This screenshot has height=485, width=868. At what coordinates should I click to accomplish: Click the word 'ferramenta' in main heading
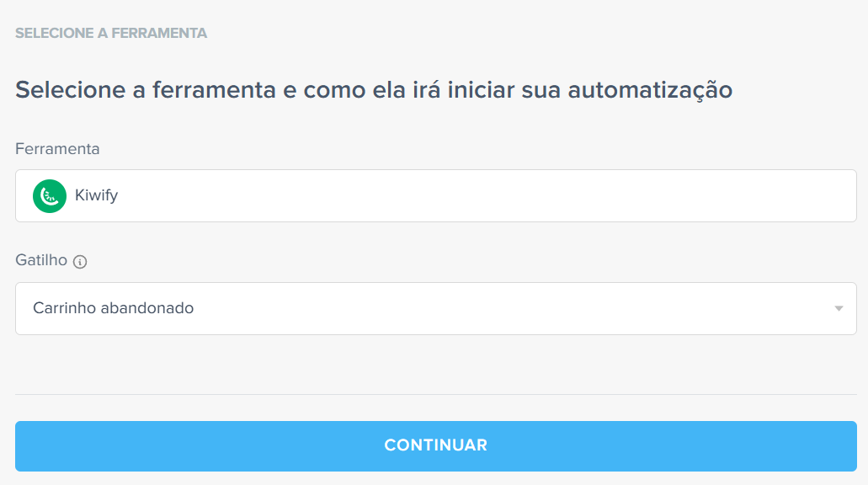click(214, 90)
